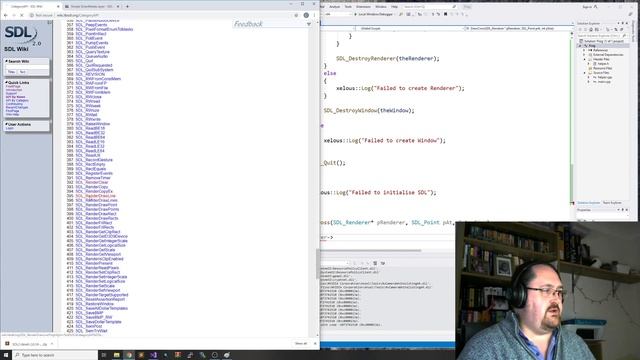Screen dimensions: 640x360
Task: Open the Help menu in Visual Studio
Action: [x=394, y=7]
